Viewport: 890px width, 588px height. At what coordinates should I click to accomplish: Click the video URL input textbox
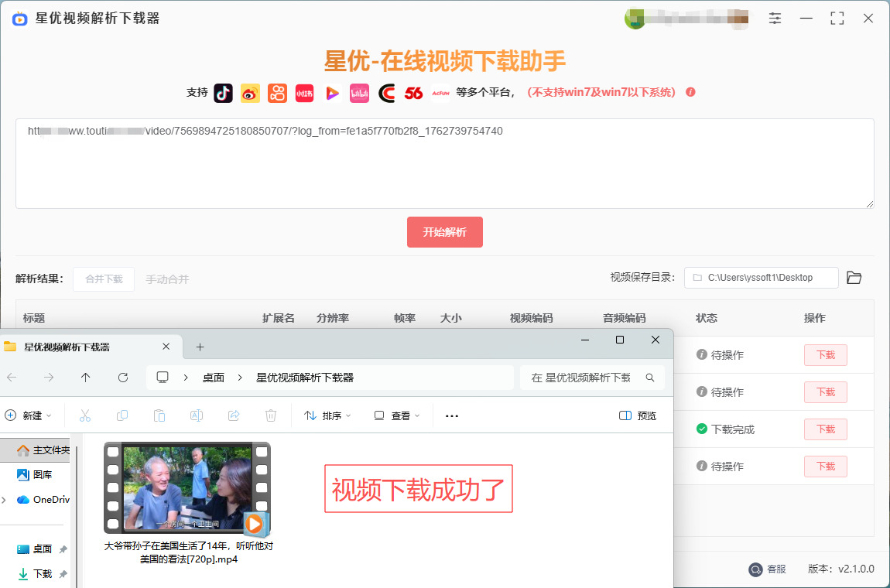445,163
